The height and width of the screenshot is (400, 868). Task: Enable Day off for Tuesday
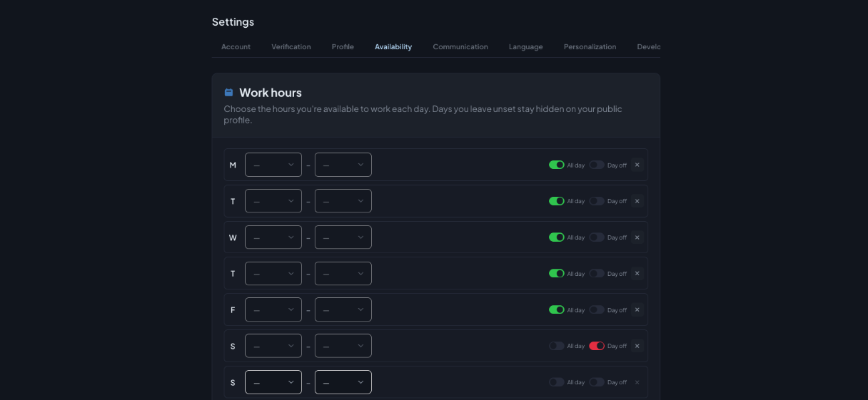(597, 201)
